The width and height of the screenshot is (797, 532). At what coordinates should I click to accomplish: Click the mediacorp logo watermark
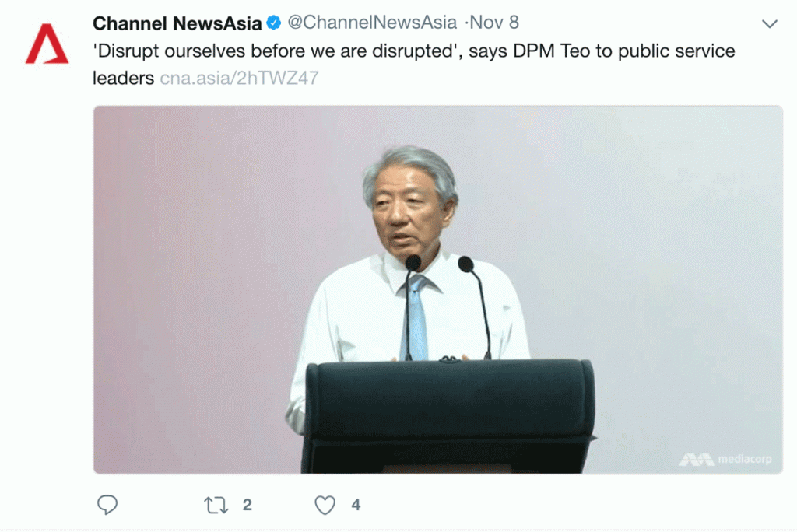pos(725,460)
